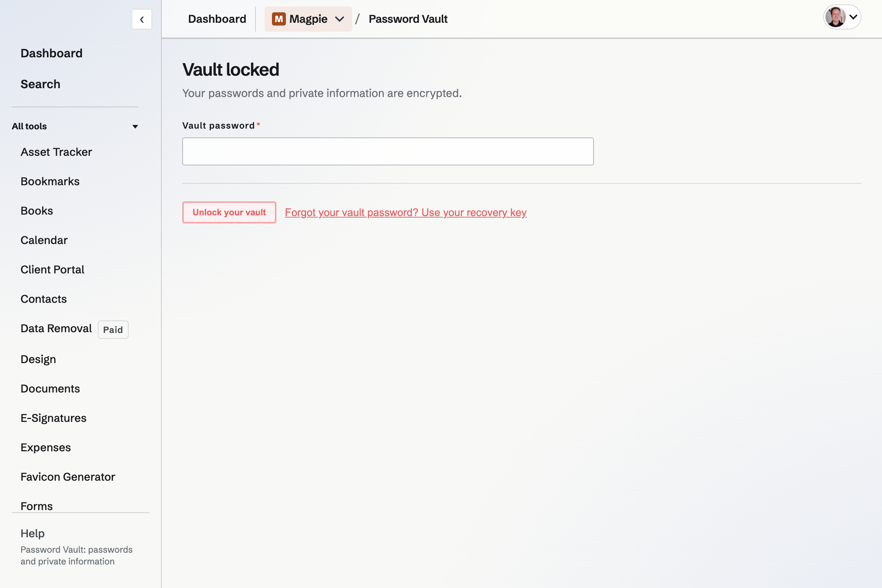Click the Unlock your vault button
Image resolution: width=882 pixels, height=588 pixels.
pyautogui.click(x=229, y=212)
